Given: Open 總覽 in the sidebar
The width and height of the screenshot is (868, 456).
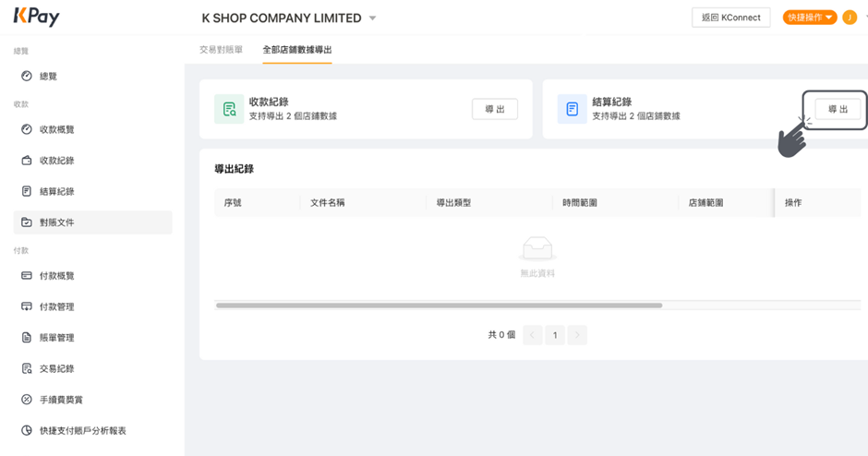Looking at the screenshot, I should point(93,76).
